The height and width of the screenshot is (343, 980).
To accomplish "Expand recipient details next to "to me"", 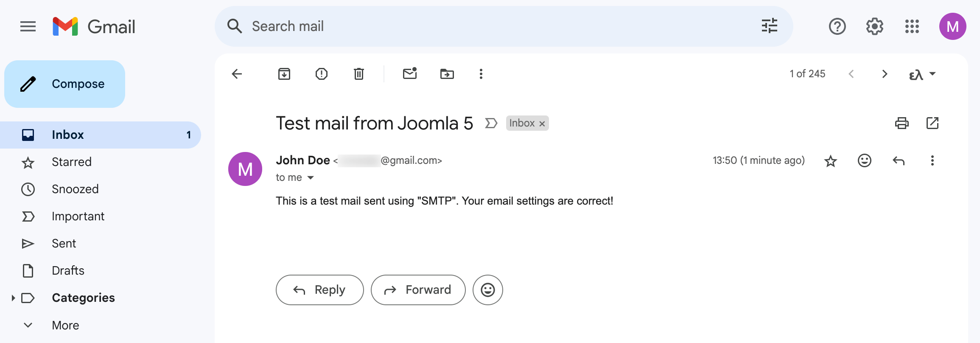I will (x=311, y=177).
